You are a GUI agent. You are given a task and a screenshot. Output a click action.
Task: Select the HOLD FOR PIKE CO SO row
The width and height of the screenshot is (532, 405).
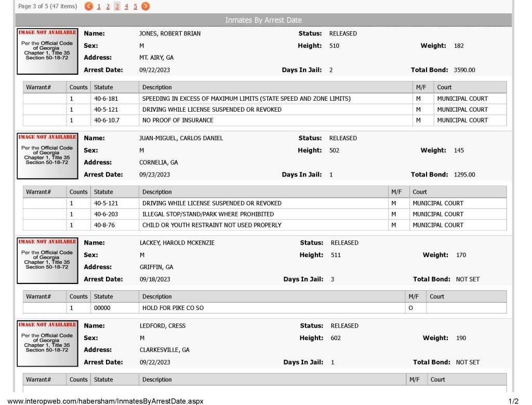[x=264, y=308]
